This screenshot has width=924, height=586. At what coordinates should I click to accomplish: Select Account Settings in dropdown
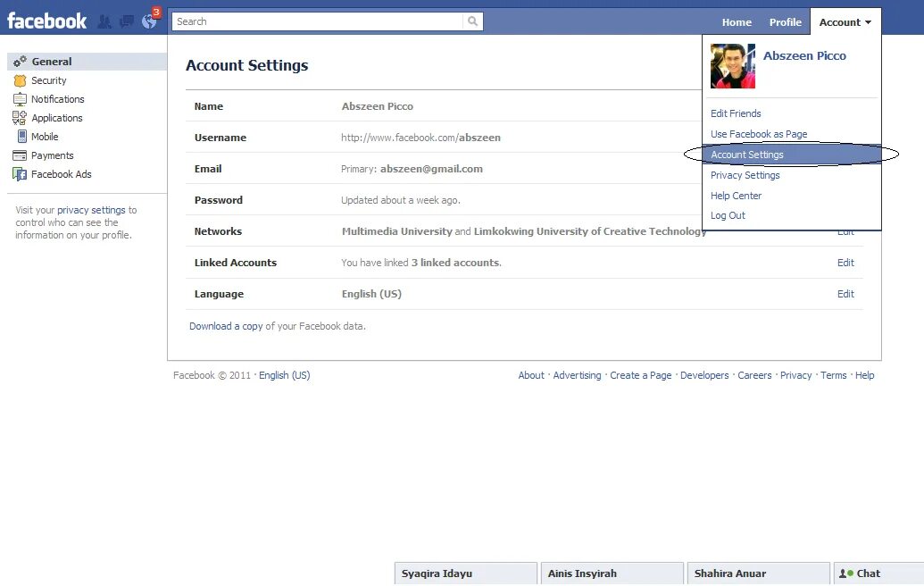(x=791, y=155)
